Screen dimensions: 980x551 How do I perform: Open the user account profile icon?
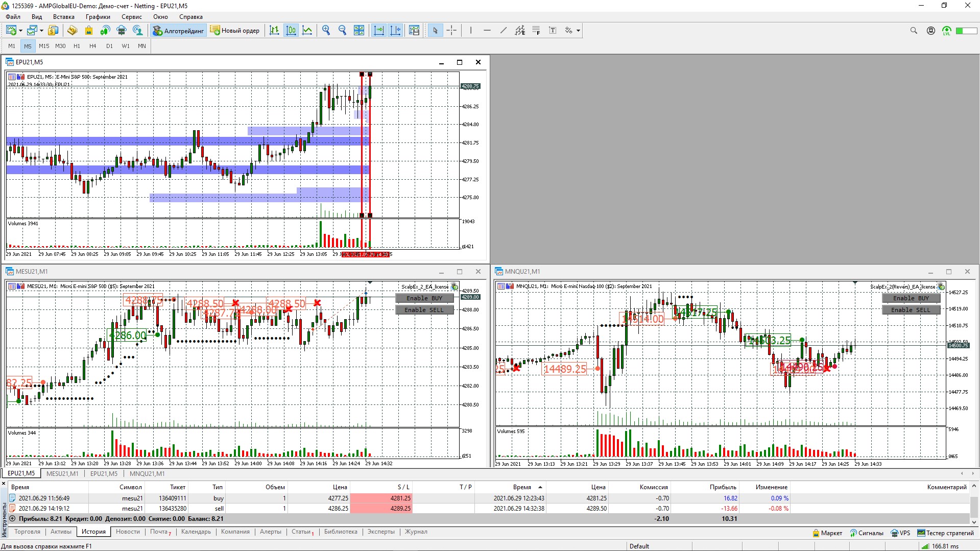(931, 31)
